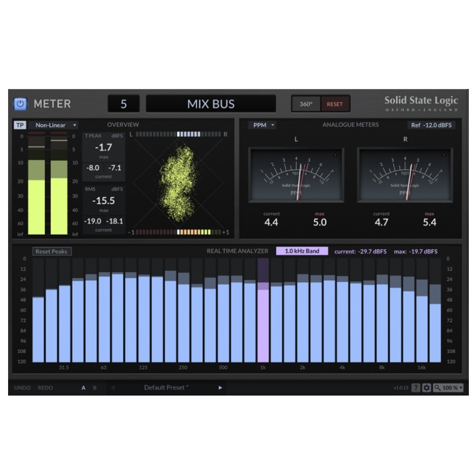Click Reset Peaks in the analyzer
The image size is (476, 476).
pyautogui.click(x=52, y=251)
